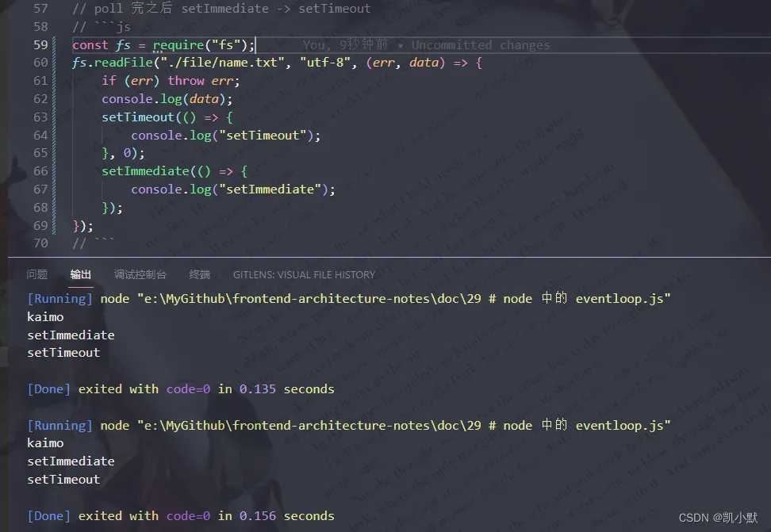
Task: Click line number 63 in gutter
Action: coord(40,117)
